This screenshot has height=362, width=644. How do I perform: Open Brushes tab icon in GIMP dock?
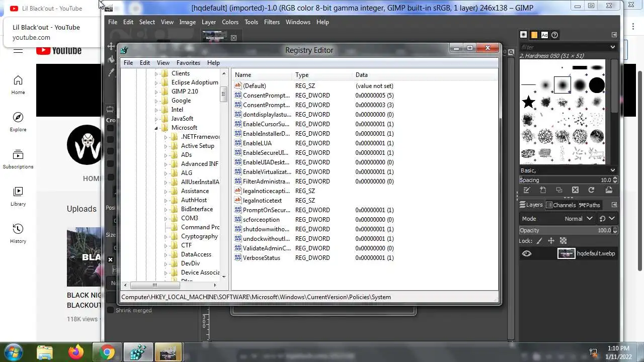click(x=524, y=35)
